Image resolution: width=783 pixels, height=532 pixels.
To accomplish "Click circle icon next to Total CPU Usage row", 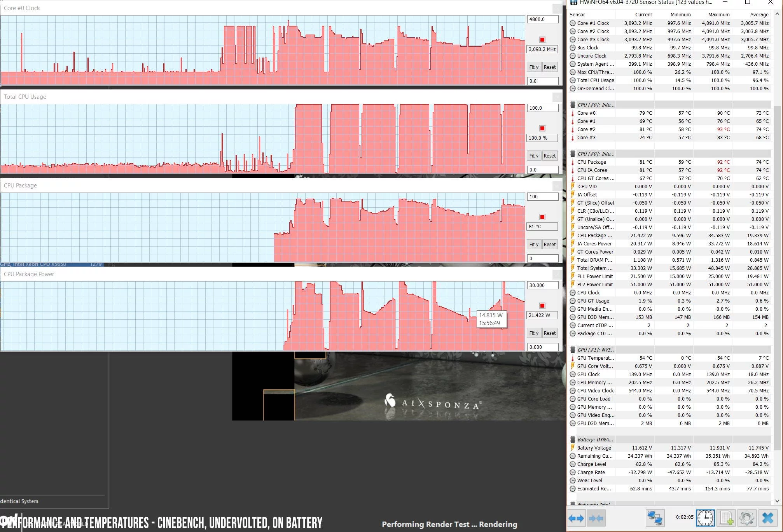I will [572, 80].
